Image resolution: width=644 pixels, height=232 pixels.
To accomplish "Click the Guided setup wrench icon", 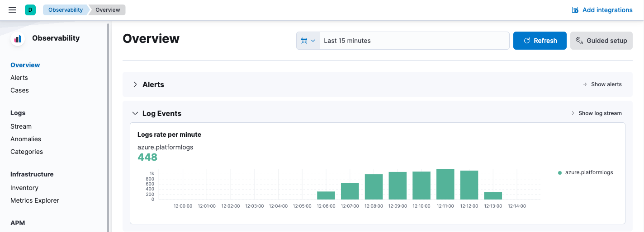I will click(579, 41).
